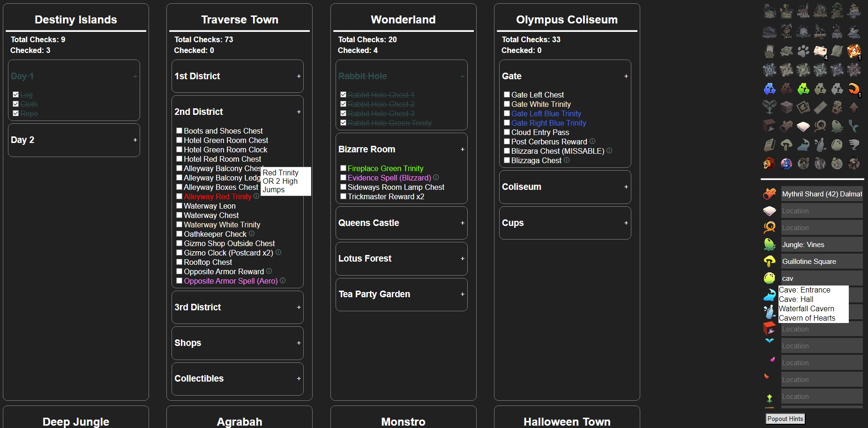Click the glowing orange star icon with count 1
This screenshot has height=428, width=868.
854,51
